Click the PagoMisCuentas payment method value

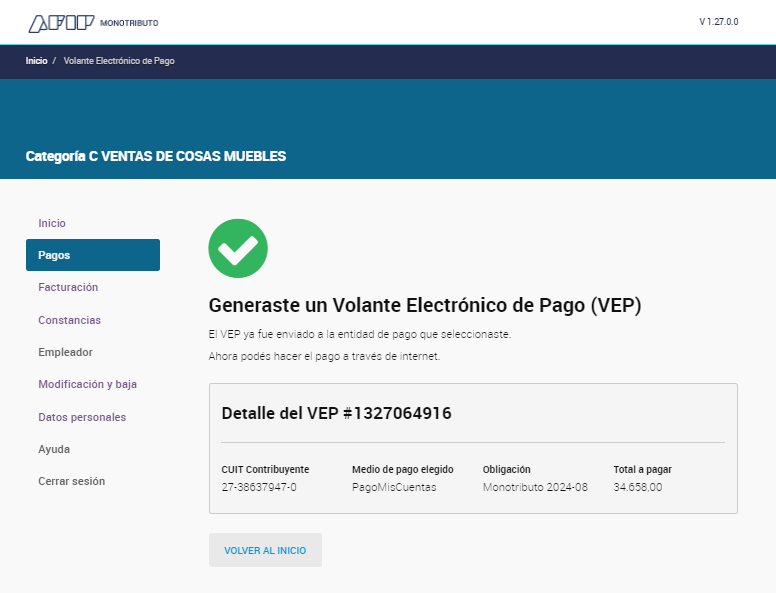[394, 487]
